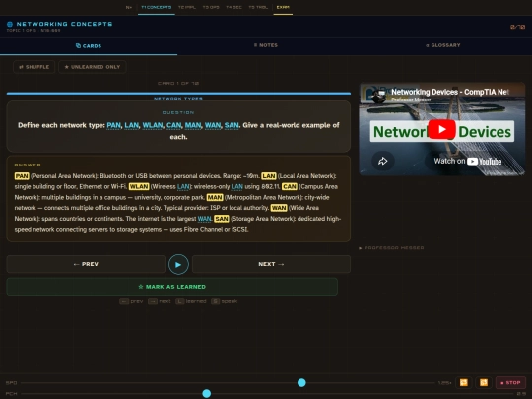Click the orange icon button immediately left of STOP
532x399 pixels.
[x=484, y=382]
